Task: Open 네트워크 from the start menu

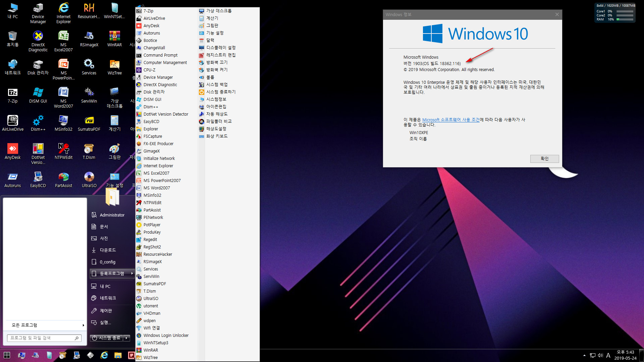Action: pos(112,298)
